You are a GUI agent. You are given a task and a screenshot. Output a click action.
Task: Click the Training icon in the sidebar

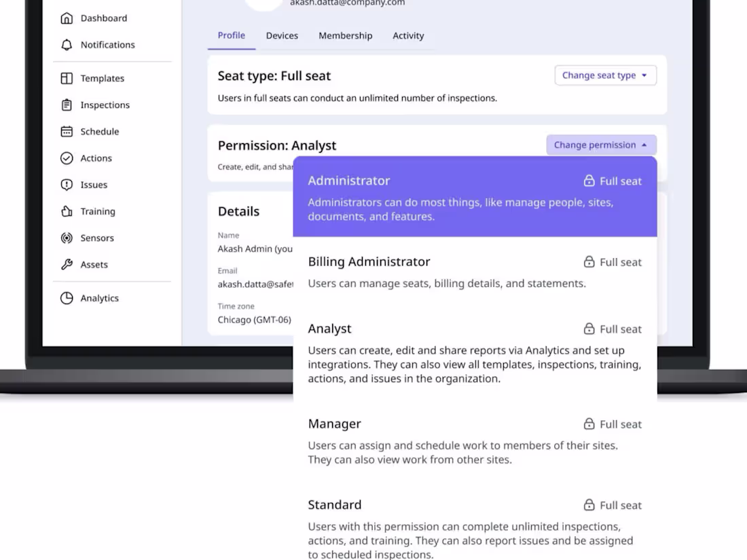(x=66, y=211)
